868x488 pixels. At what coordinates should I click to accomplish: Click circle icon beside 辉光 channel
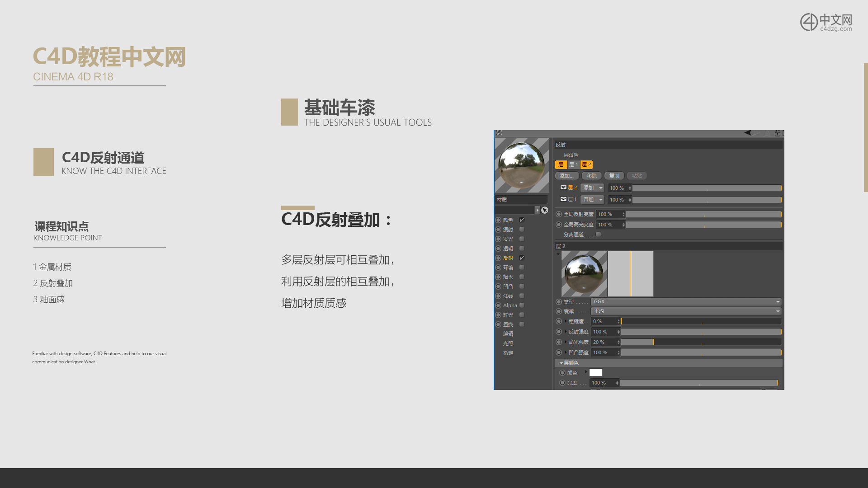click(x=498, y=315)
